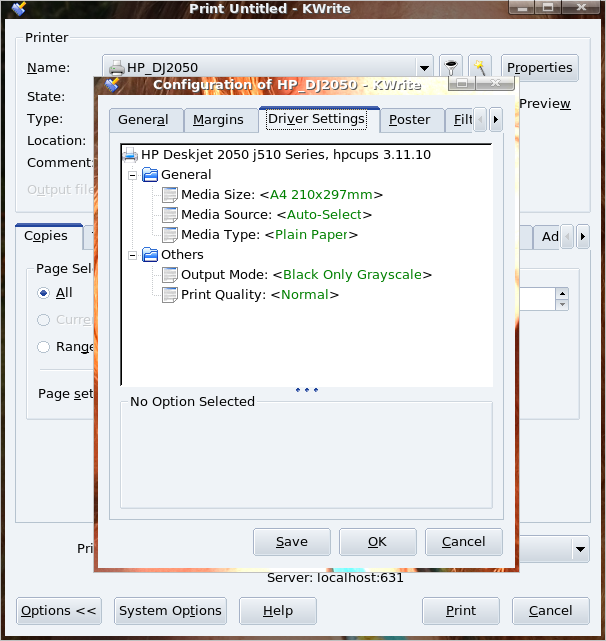Close the Configuration dialog with the titlebar X
Screen dimensions: 606x641
click(x=495, y=83)
